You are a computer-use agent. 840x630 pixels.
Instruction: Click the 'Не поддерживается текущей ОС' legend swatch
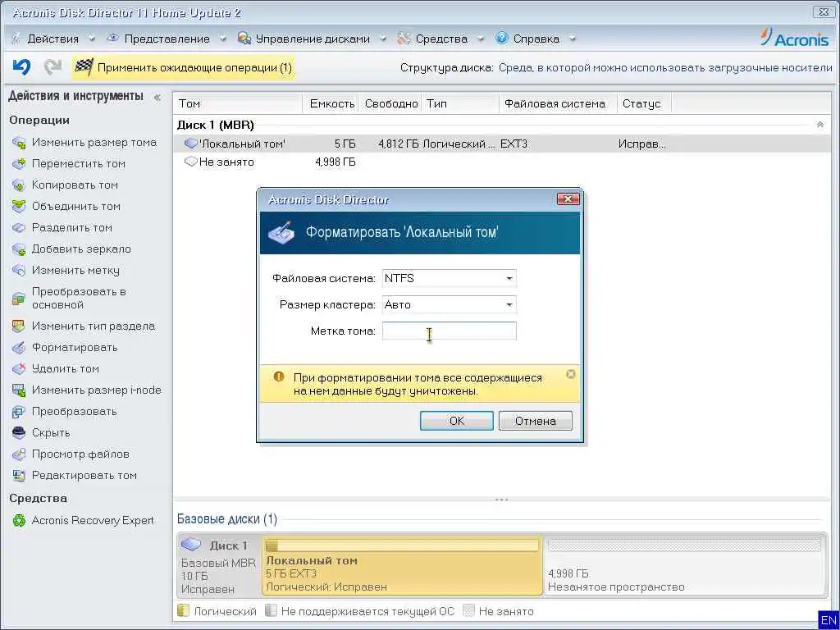click(x=271, y=610)
